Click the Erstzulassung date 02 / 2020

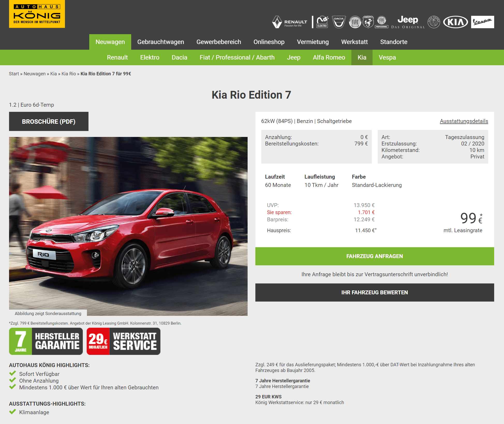tap(472, 144)
